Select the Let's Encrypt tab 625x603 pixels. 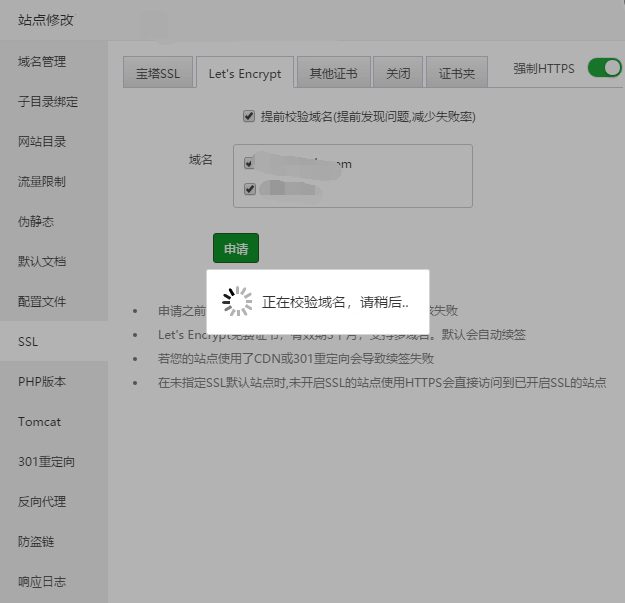[245, 74]
